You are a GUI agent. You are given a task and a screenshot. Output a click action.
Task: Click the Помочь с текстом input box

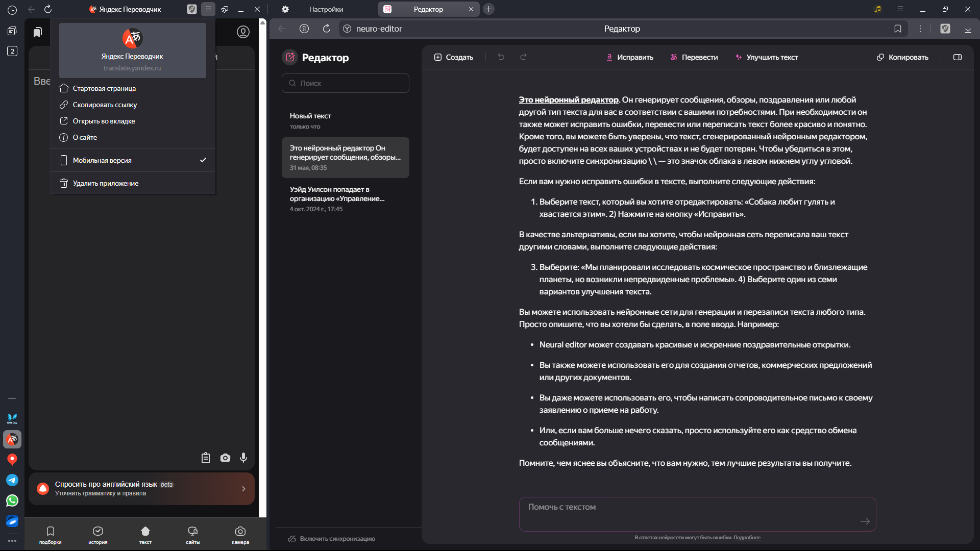(x=697, y=514)
